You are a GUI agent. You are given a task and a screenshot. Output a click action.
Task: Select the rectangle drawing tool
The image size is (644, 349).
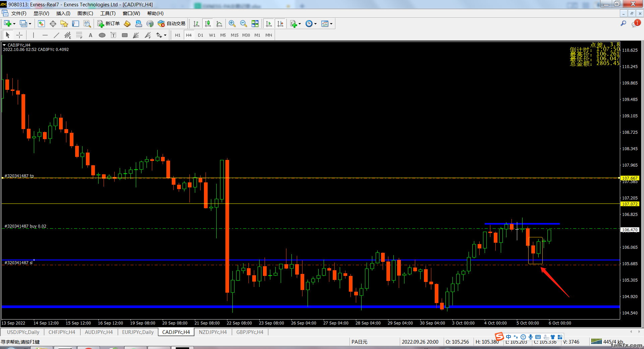[125, 35]
